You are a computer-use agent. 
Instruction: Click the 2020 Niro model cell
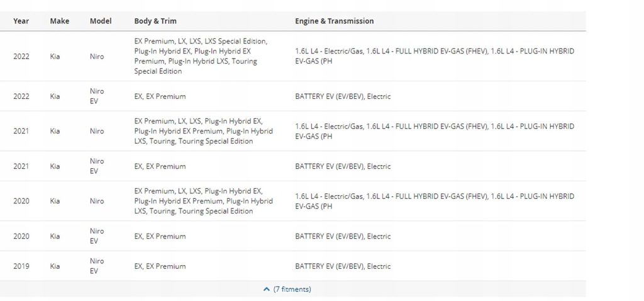[x=97, y=201]
